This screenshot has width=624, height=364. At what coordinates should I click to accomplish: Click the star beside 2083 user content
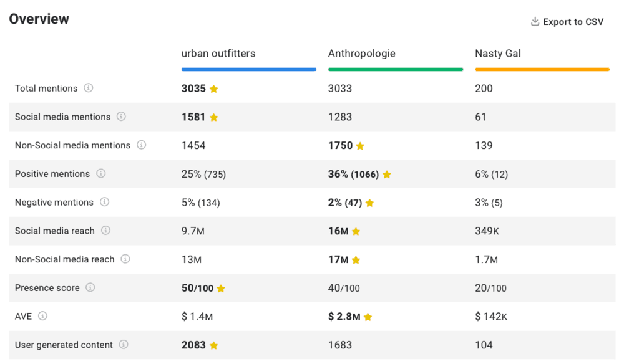coord(213,345)
